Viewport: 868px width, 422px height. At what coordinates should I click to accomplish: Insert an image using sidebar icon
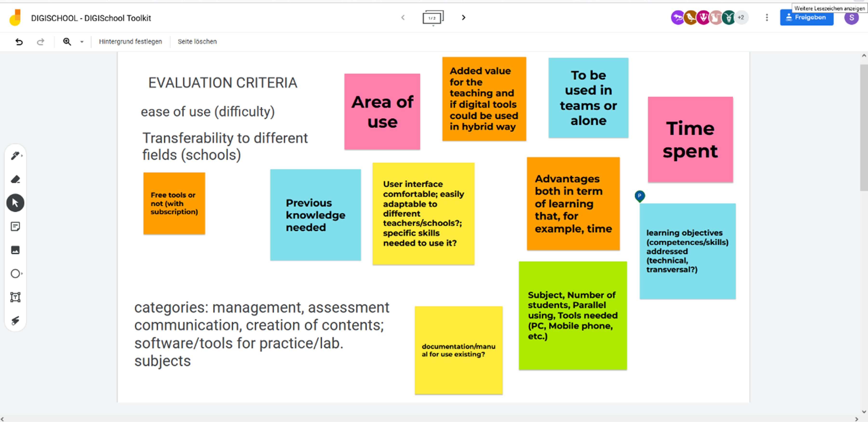15,250
